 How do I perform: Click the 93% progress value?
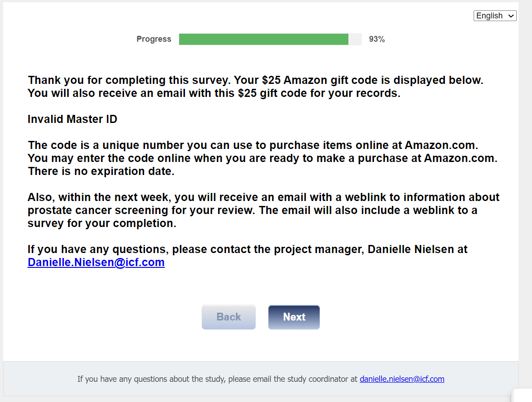377,39
